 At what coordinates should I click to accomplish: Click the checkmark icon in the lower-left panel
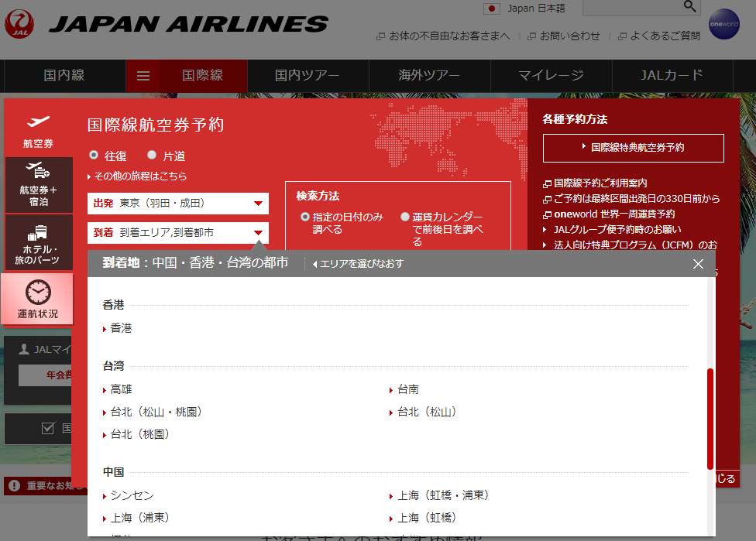point(48,428)
